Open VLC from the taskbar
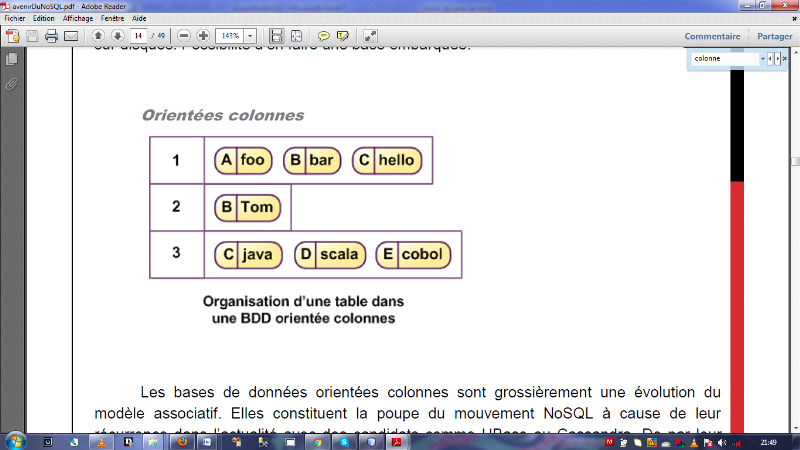 [101, 442]
